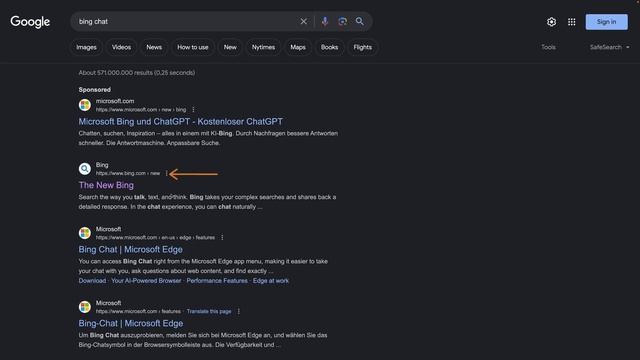Filter results by Images

coord(87,47)
